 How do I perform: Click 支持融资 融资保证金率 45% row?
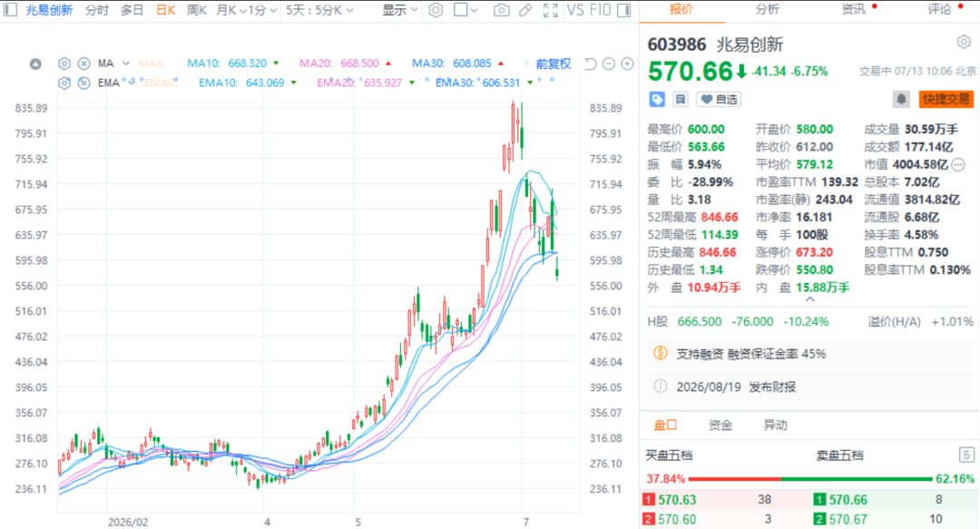[810, 353]
